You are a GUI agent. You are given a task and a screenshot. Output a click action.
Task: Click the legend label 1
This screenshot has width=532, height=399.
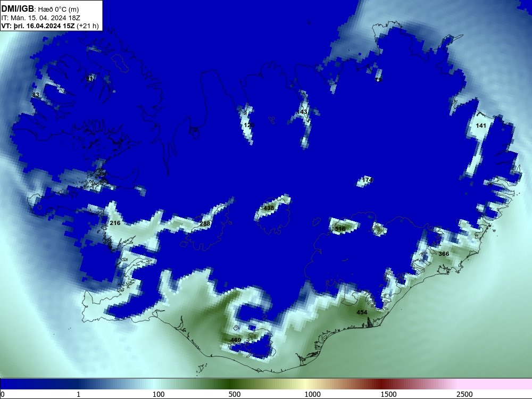[78, 394]
